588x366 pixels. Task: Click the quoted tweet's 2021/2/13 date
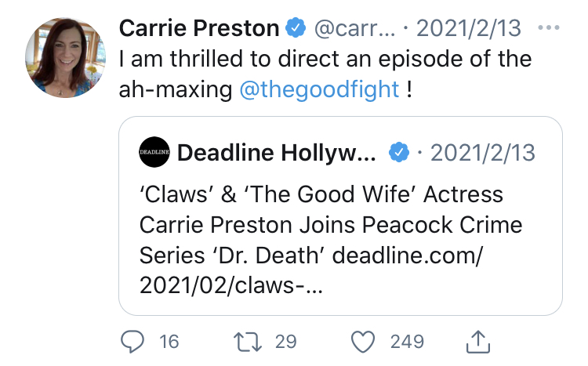[x=483, y=153]
